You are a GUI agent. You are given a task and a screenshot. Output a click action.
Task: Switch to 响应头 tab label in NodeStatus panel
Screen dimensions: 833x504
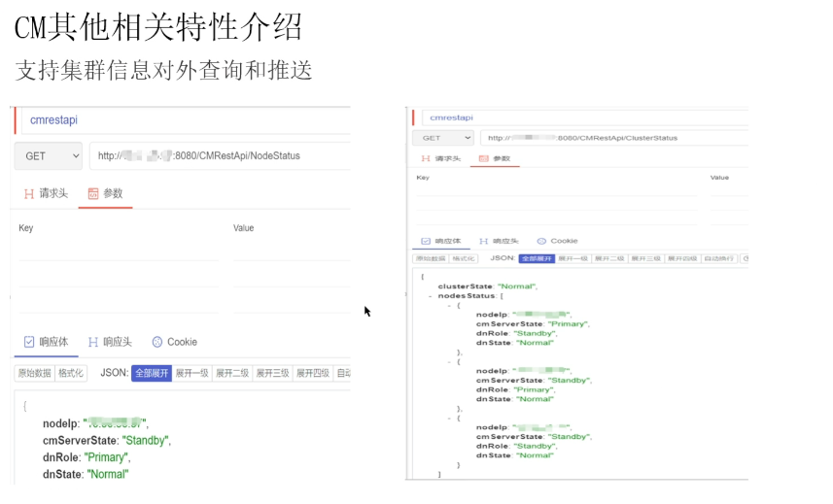[118, 342]
